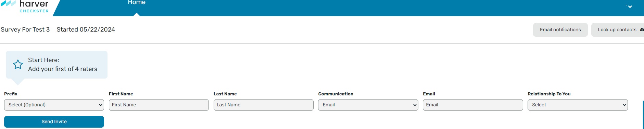The height and width of the screenshot is (129, 644).
Task: Go to the Home tab
Action: click(x=137, y=3)
